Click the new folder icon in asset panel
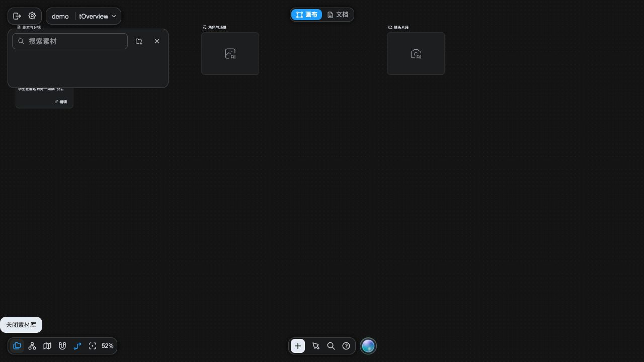This screenshot has height=362, width=644. click(x=139, y=41)
